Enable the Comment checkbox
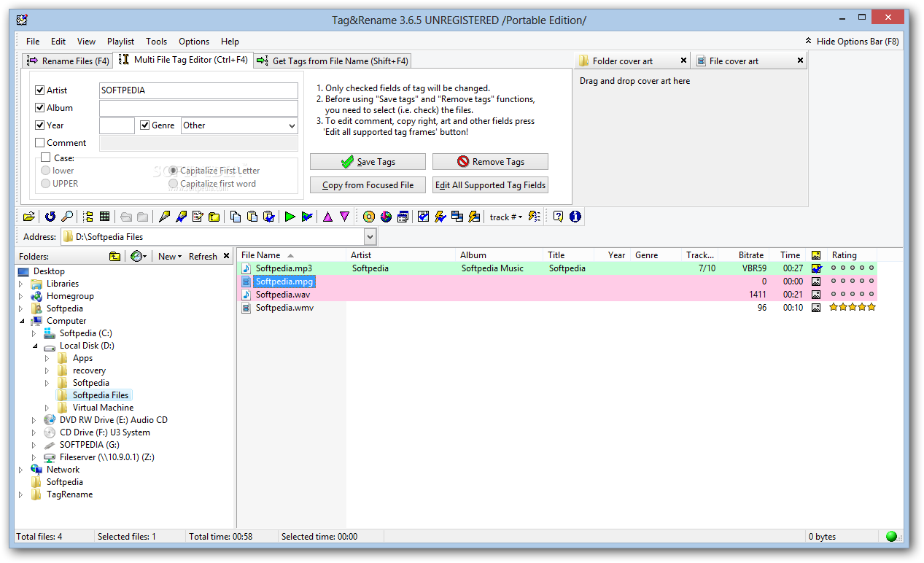This screenshot has width=924, height=563. (x=40, y=143)
